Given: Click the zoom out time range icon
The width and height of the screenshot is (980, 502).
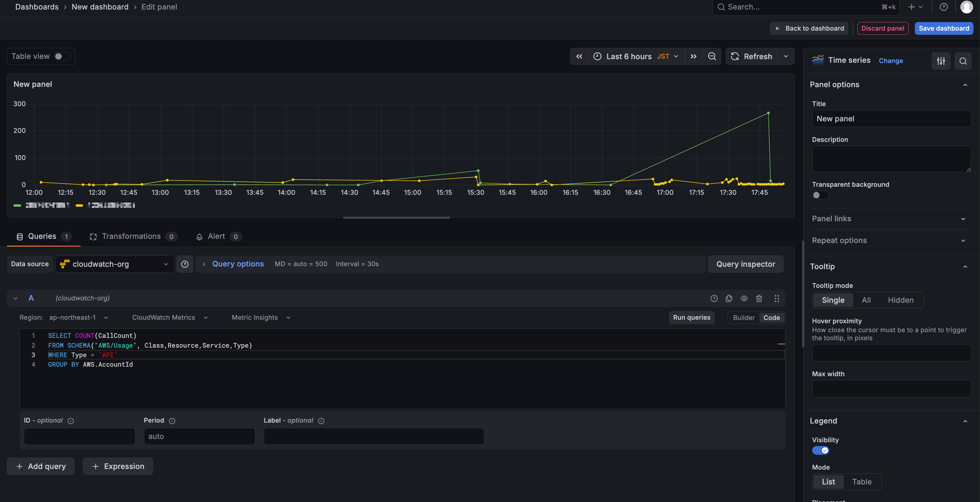Looking at the screenshot, I should click(x=711, y=56).
